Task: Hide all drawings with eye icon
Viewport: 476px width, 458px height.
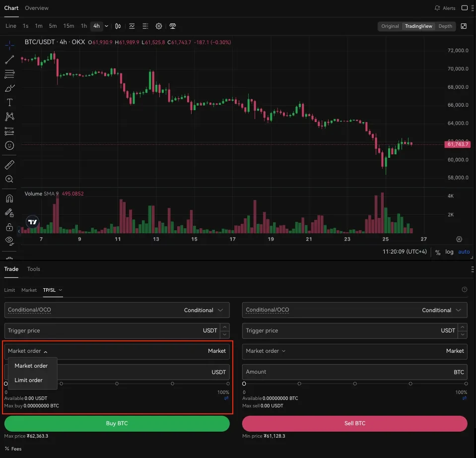Action: [9, 241]
